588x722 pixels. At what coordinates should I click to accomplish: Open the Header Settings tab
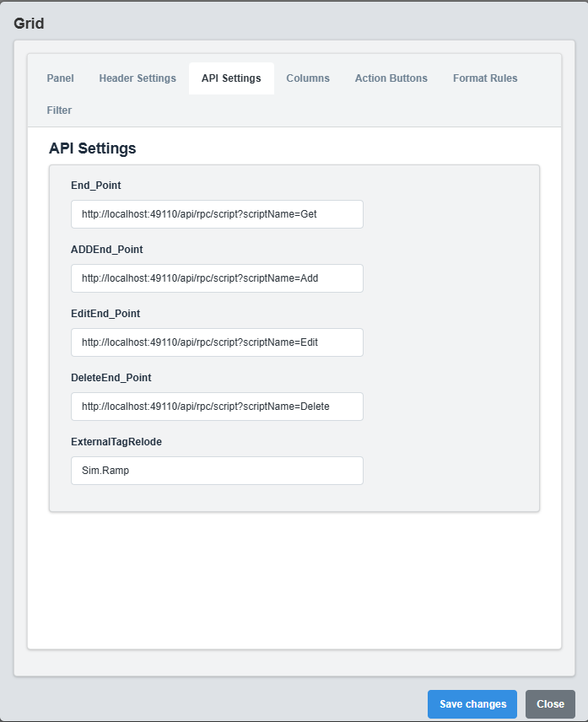[138, 78]
